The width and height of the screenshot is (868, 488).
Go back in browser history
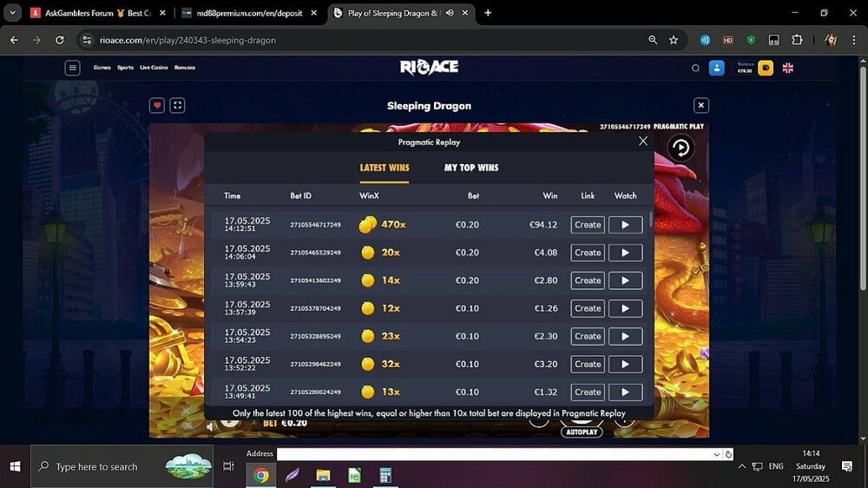pos(15,40)
